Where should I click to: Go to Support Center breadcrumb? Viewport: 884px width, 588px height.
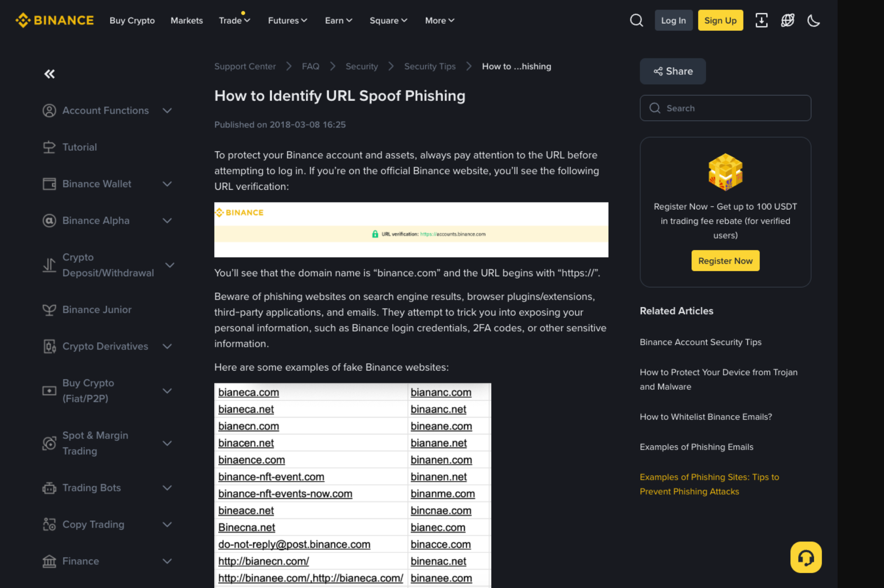pos(245,66)
